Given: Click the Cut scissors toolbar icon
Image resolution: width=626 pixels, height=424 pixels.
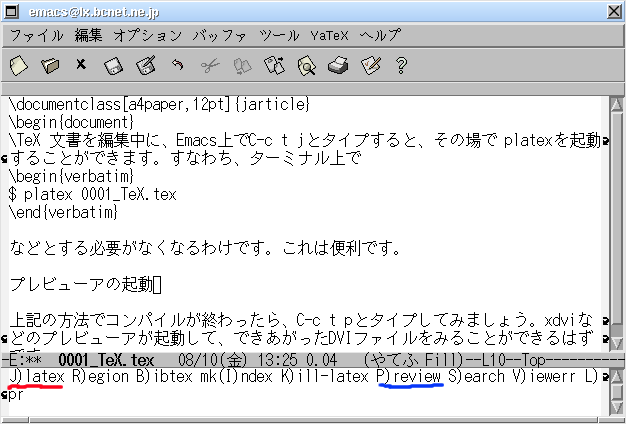Looking at the screenshot, I should [210, 65].
